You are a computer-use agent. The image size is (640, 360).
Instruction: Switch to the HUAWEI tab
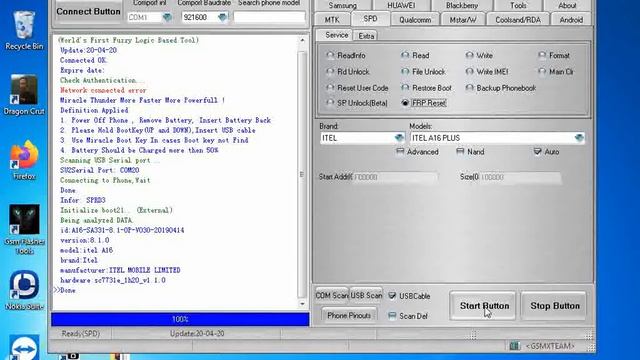tap(401, 6)
